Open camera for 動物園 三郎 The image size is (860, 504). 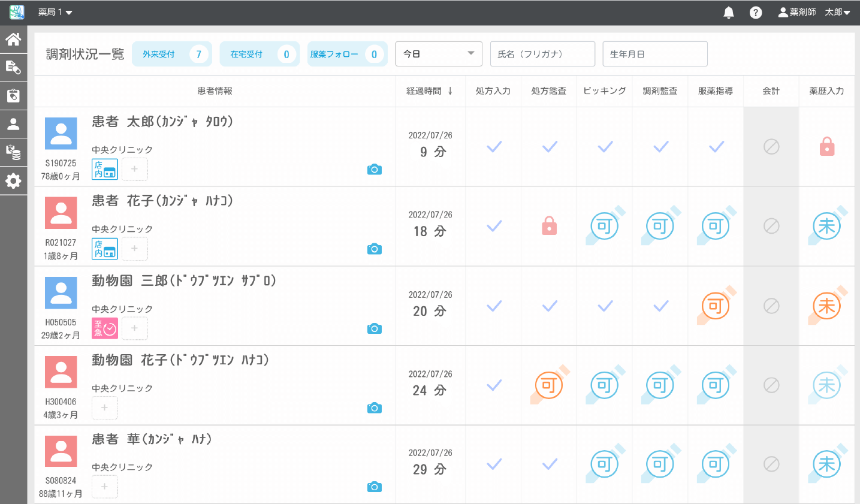pos(375,328)
